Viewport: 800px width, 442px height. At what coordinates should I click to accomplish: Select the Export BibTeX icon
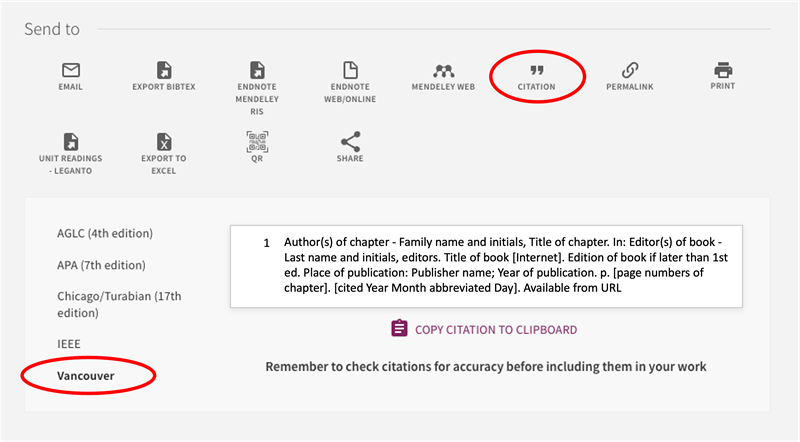click(164, 70)
